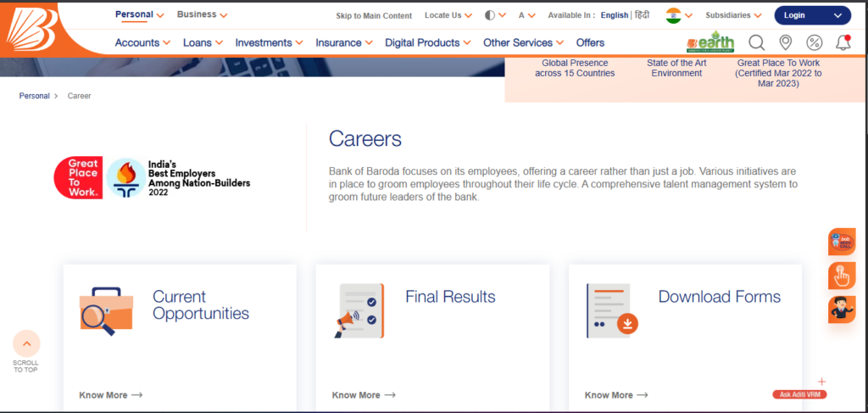Select the Personal tab
The width and height of the screenshot is (868, 413).
click(x=140, y=15)
